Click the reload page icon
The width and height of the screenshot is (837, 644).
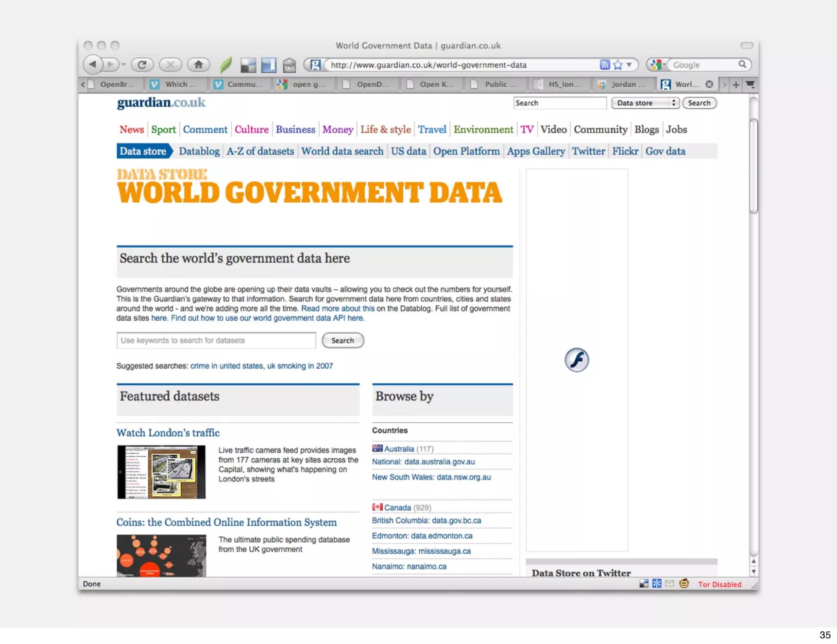tap(142, 65)
